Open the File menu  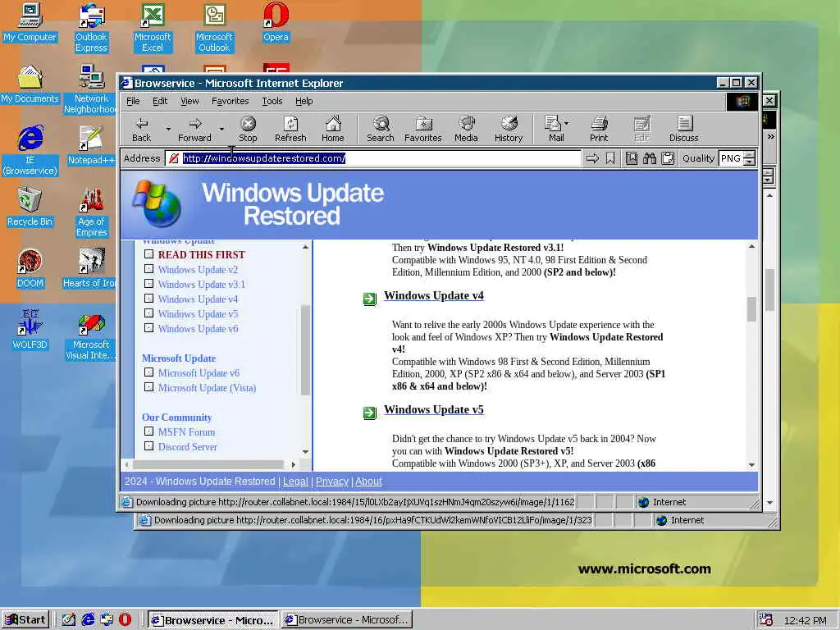pos(133,101)
